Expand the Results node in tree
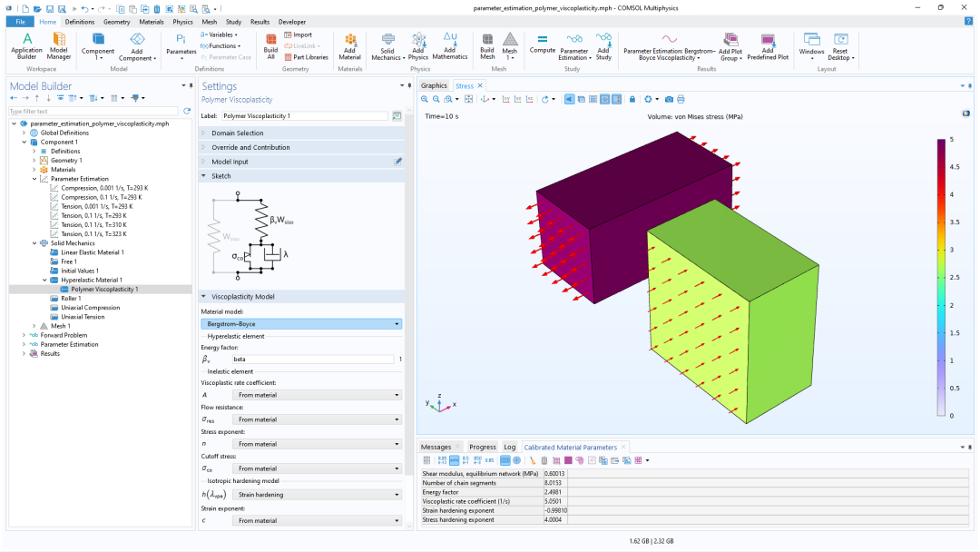980x552 pixels. [x=24, y=354]
